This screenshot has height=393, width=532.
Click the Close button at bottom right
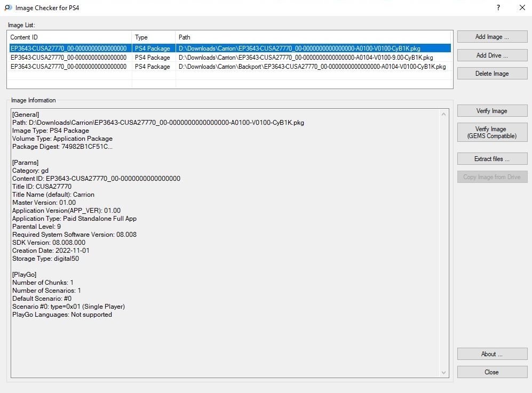(x=492, y=372)
